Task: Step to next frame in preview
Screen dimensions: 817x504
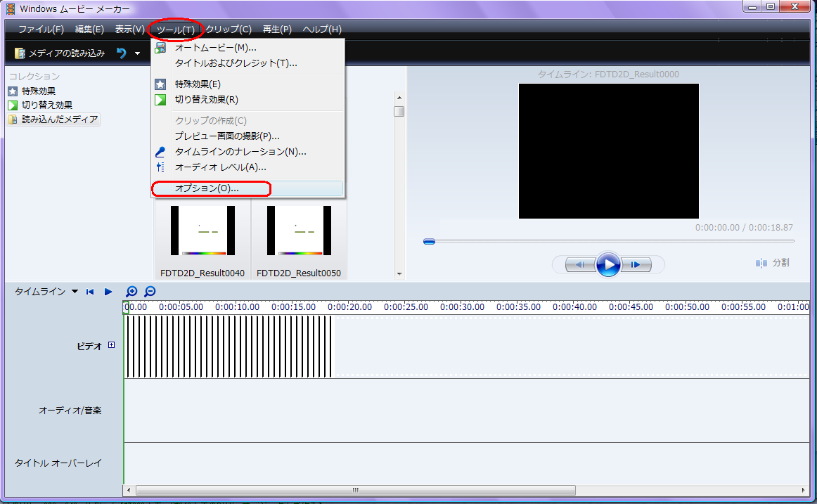Action: click(636, 264)
